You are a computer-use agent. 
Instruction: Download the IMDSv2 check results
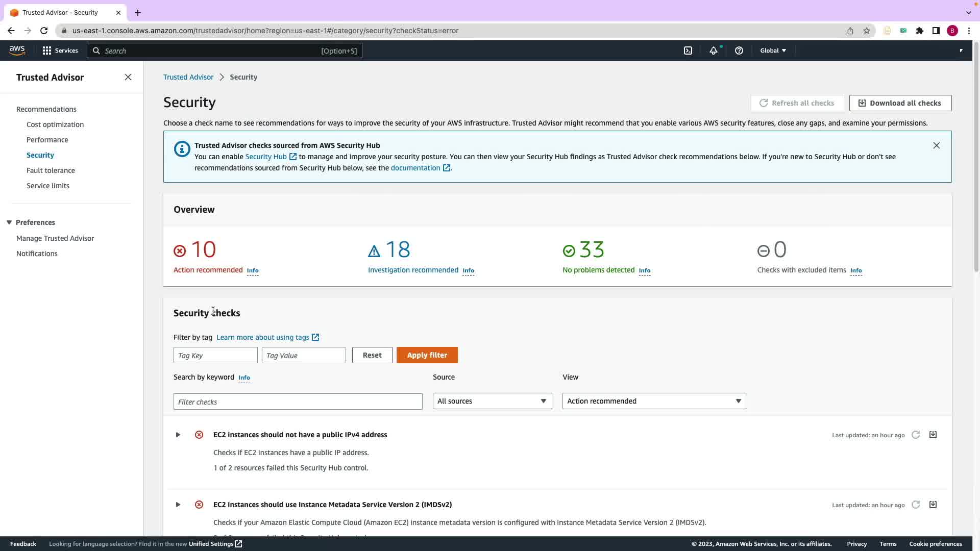(933, 505)
